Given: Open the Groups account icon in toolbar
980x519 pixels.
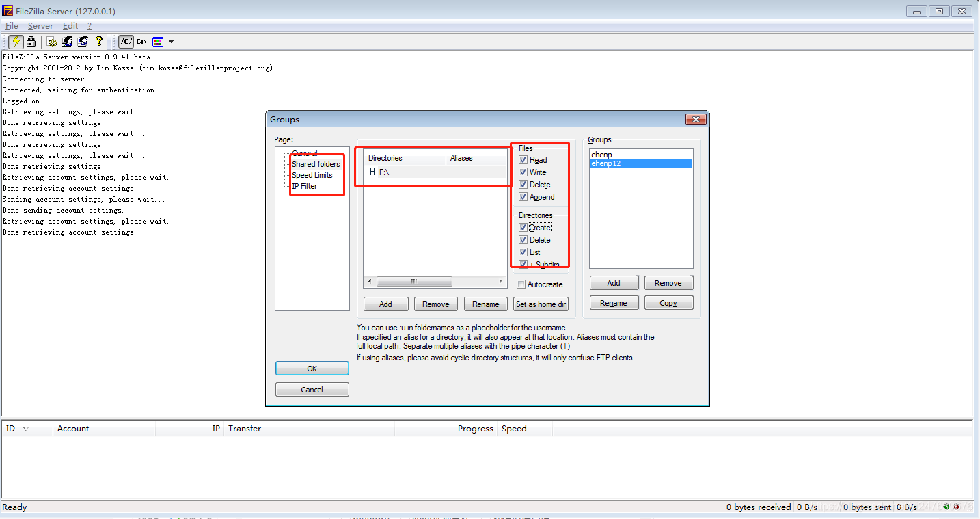Looking at the screenshot, I should pos(83,42).
